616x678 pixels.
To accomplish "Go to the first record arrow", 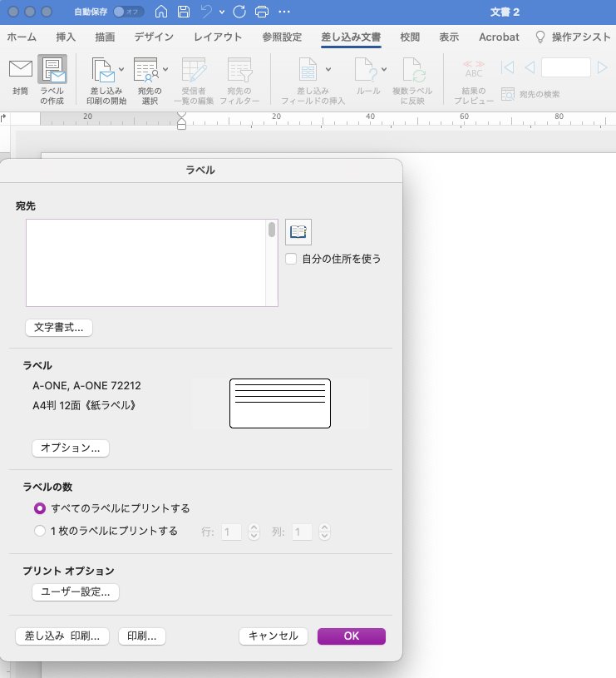I will tap(507, 67).
